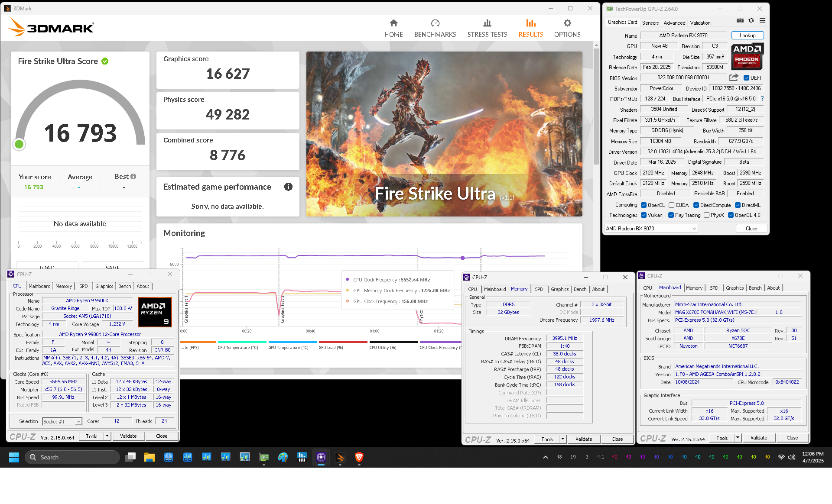This screenshot has width=832, height=504.
Task: Click Validate in the CPU-Z CPU window
Action: pyautogui.click(x=128, y=436)
